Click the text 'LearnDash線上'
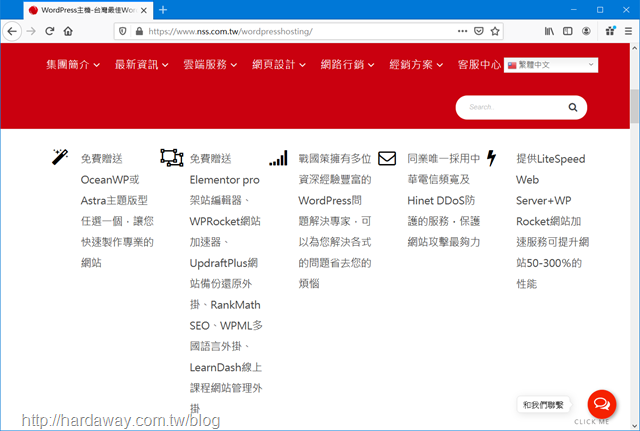640x431 pixels. tap(226, 367)
